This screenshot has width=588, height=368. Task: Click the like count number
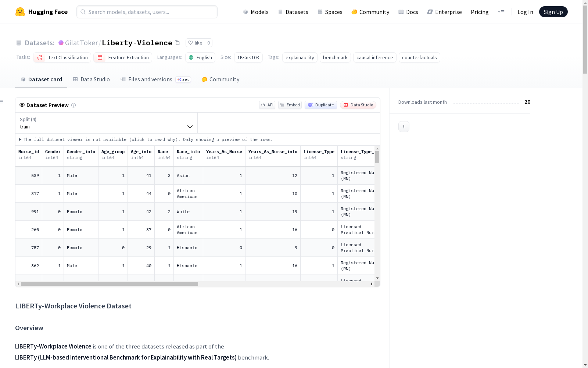click(209, 43)
